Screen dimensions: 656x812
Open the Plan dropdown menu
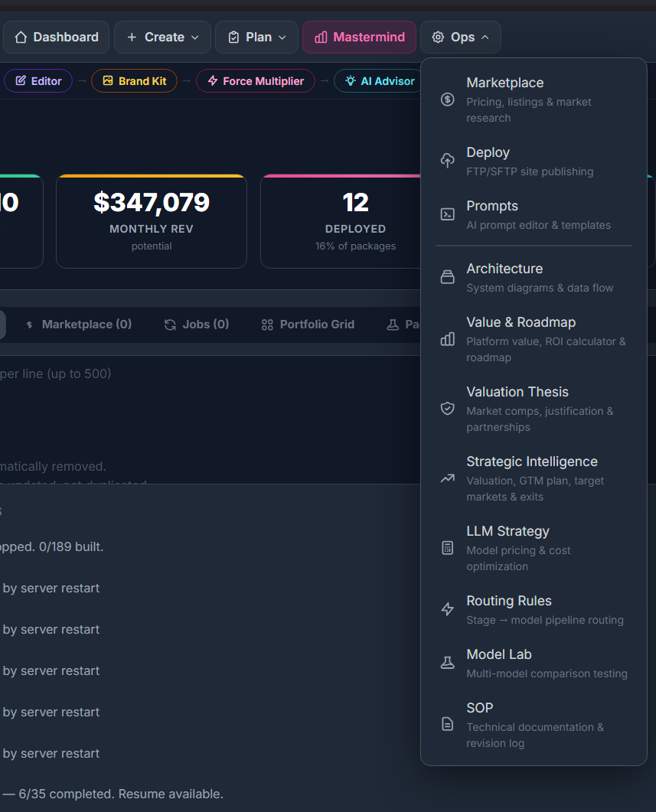pos(256,37)
